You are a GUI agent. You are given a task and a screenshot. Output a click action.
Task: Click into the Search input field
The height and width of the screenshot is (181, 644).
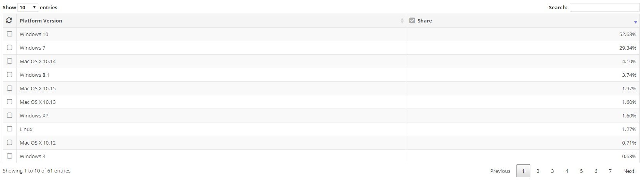[604, 7]
